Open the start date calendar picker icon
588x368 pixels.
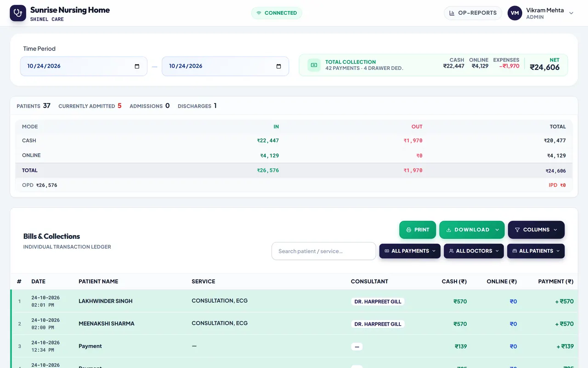click(x=137, y=66)
